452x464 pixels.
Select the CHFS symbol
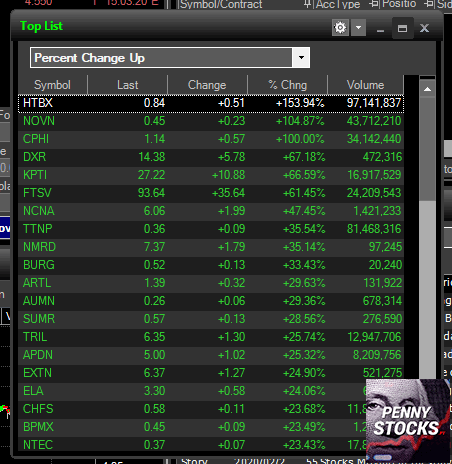tap(38, 409)
